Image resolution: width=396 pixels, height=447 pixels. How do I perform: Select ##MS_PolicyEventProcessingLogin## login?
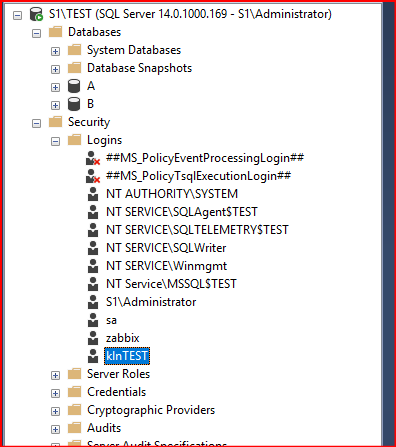click(x=205, y=158)
